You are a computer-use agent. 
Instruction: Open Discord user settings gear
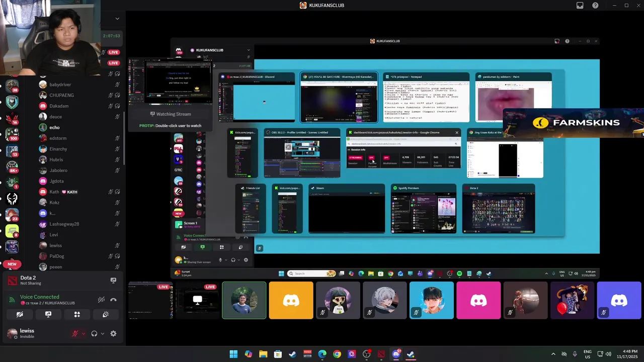(x=113, y=333)
